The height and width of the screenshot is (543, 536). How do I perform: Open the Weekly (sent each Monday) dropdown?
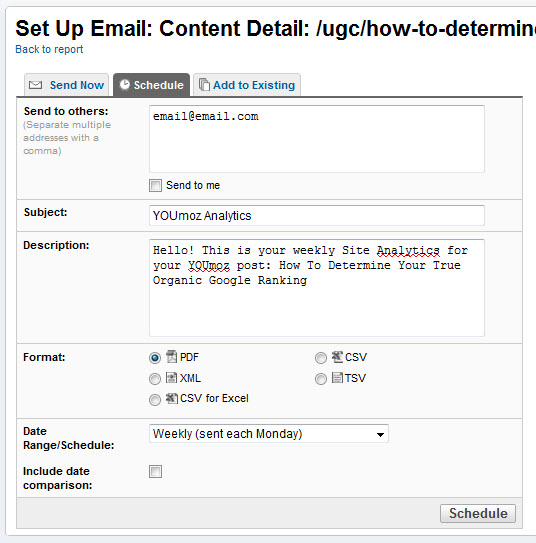[x=269, y=434]
